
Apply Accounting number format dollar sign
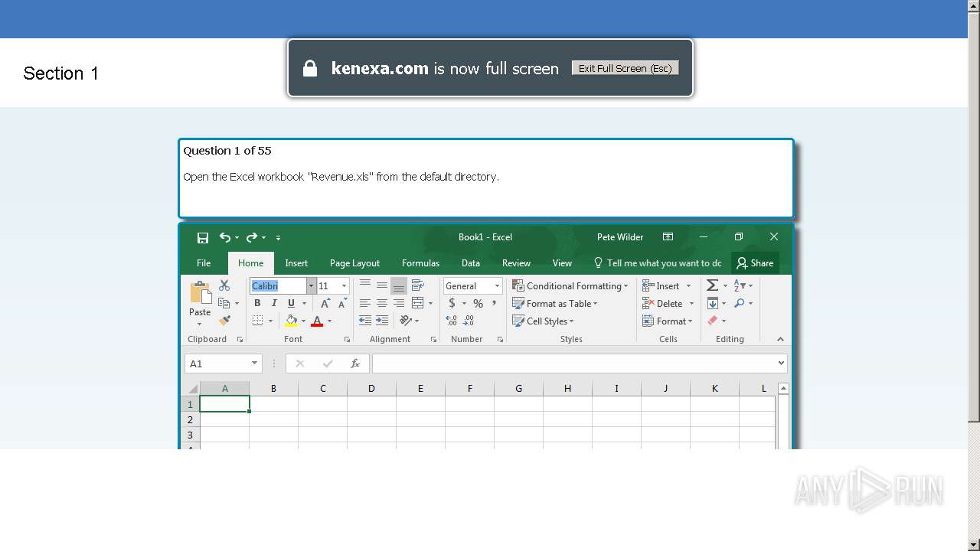[452, 303]
